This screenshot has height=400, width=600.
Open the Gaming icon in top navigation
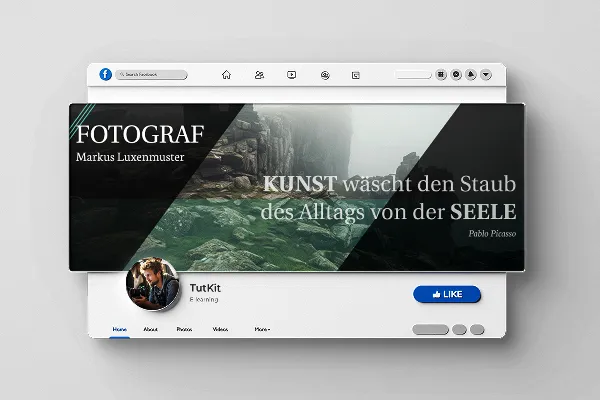356,75
